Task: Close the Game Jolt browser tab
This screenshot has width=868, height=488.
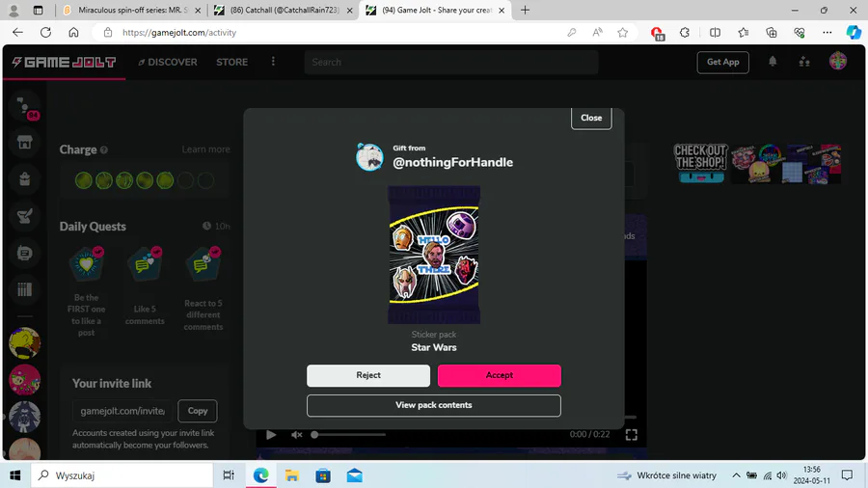Action: pos(502,10)
